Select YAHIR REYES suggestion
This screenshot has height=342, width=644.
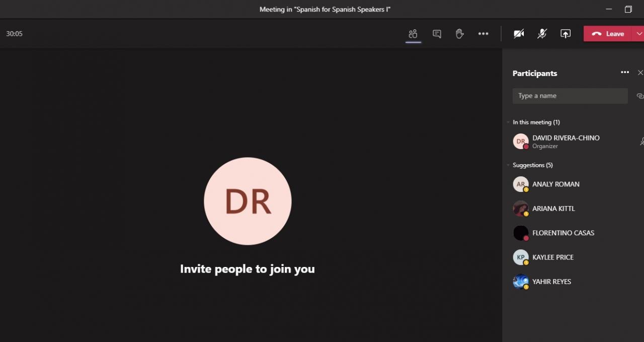(574, 282)
